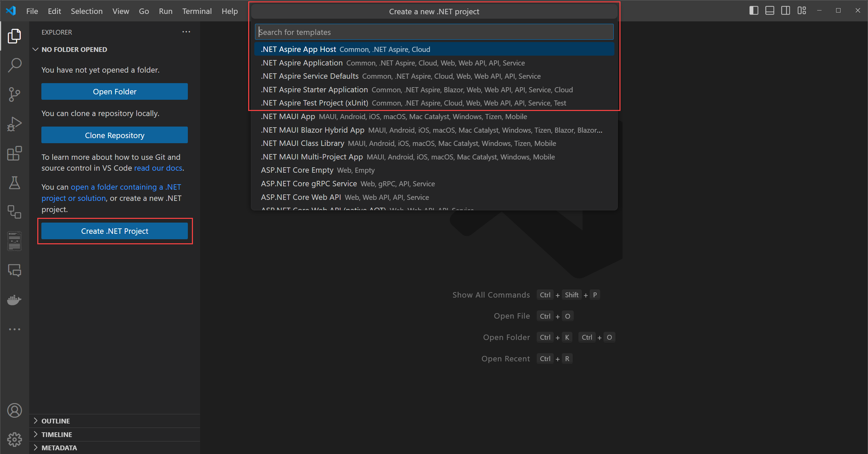
Task: Select .NET Aspire App Host template
Action: (434, 50)
